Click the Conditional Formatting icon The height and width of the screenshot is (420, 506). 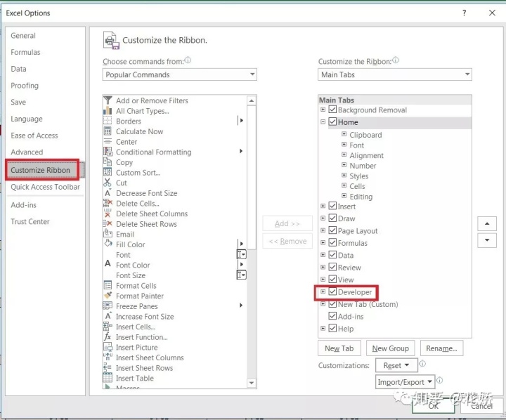108,152
